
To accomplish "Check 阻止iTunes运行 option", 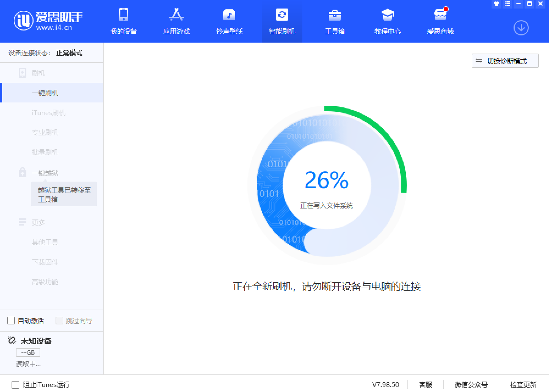I will coord(15,385).
